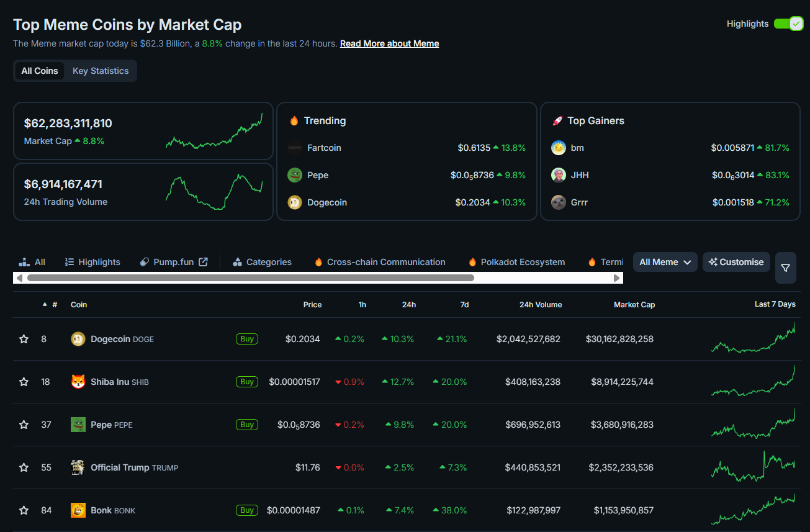Image resolution: width=810 pixels, height=532 pixels.
Task: Open the filter funnel icon button
Action: [x=786, y=268]
